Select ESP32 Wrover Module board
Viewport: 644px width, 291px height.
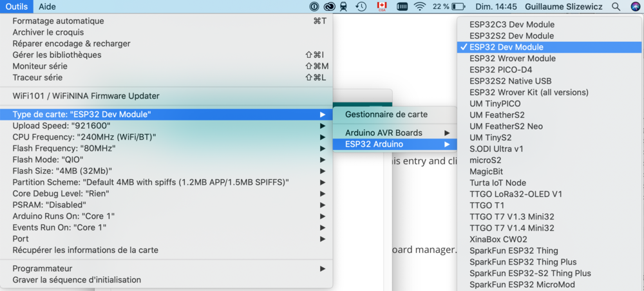point(549,59)
